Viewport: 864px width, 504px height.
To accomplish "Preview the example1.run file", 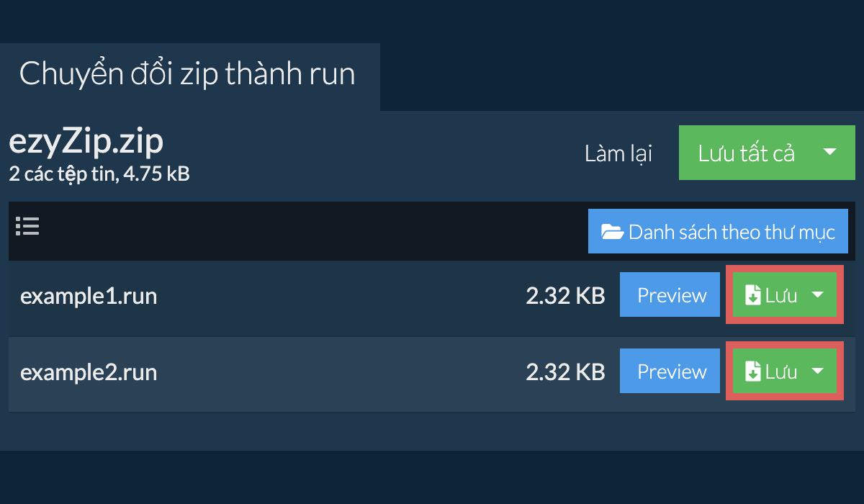I will 671,295.
